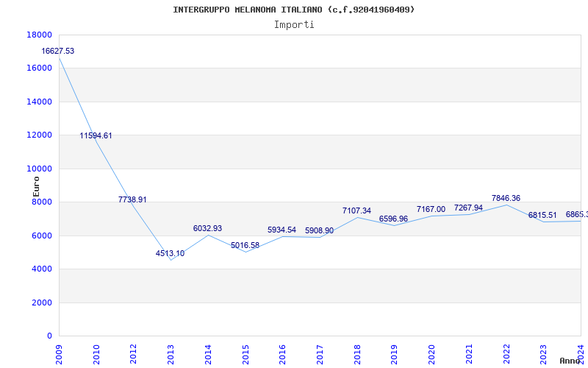Screen dimensions: 588x368
Task: Select the 5908.90 data label
Action: click(319, 230)
